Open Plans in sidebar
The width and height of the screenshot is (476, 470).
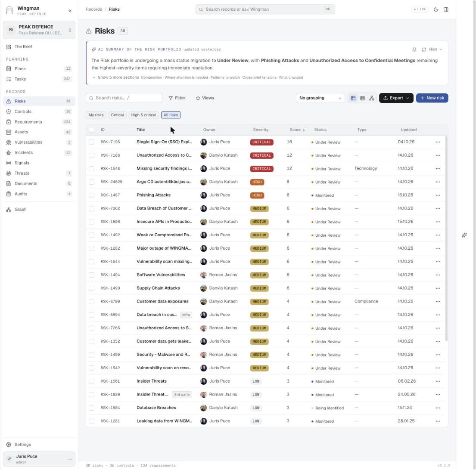click(x=39, y=69)
